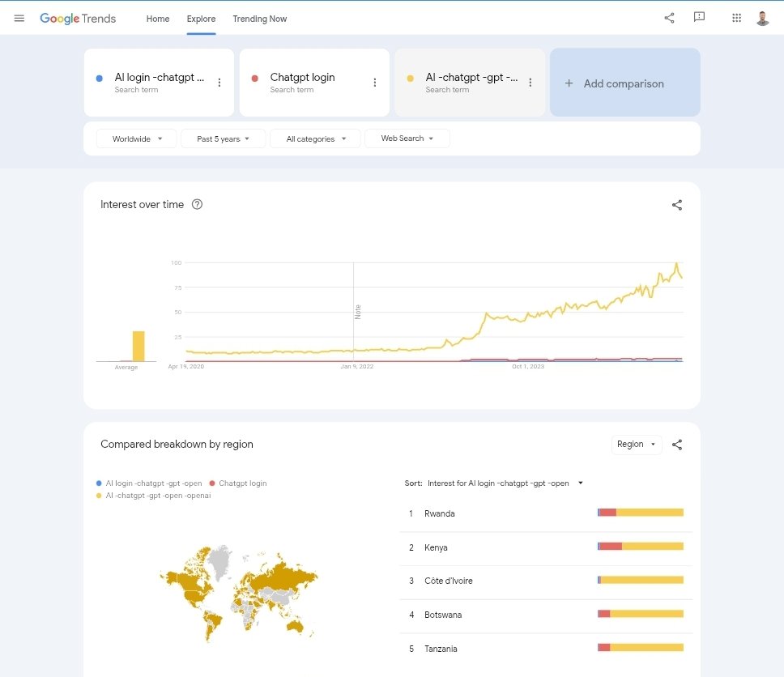Select Kenya in the region list
Viewport: 784px width, 677px height.
click(x=436, y=547)
